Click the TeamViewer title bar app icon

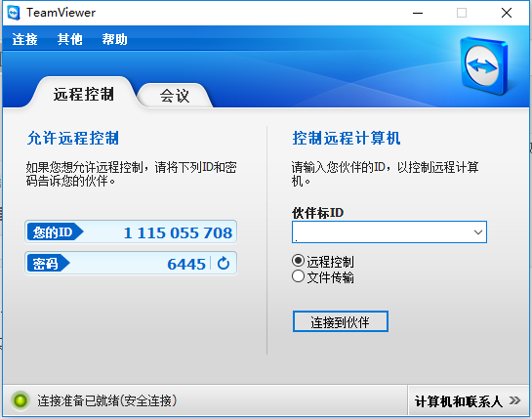[x=14, y=13]
